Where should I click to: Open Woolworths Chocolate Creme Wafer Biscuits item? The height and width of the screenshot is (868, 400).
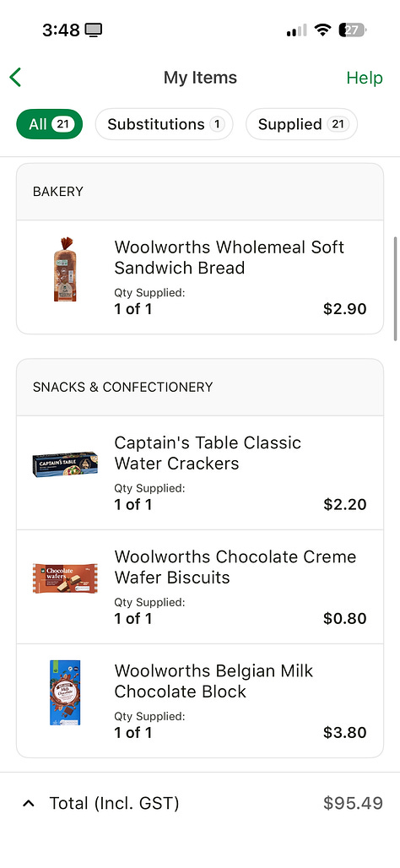[200, 587]
